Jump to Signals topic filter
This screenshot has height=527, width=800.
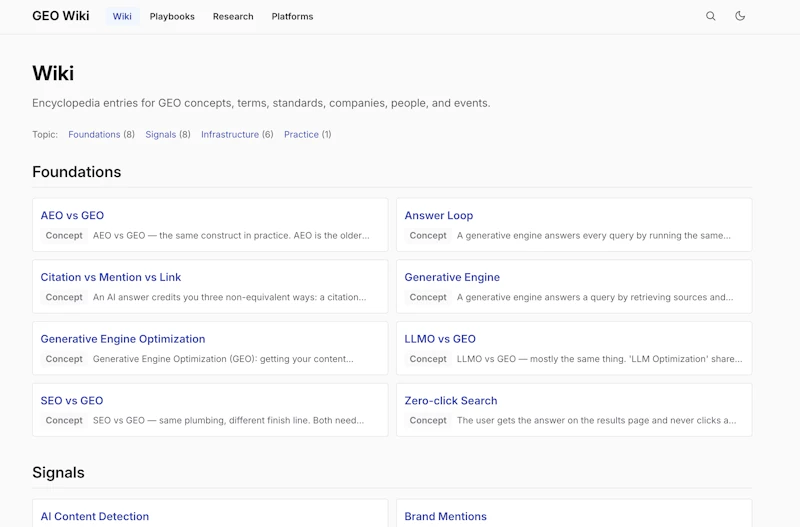click(x=161, y=134)
